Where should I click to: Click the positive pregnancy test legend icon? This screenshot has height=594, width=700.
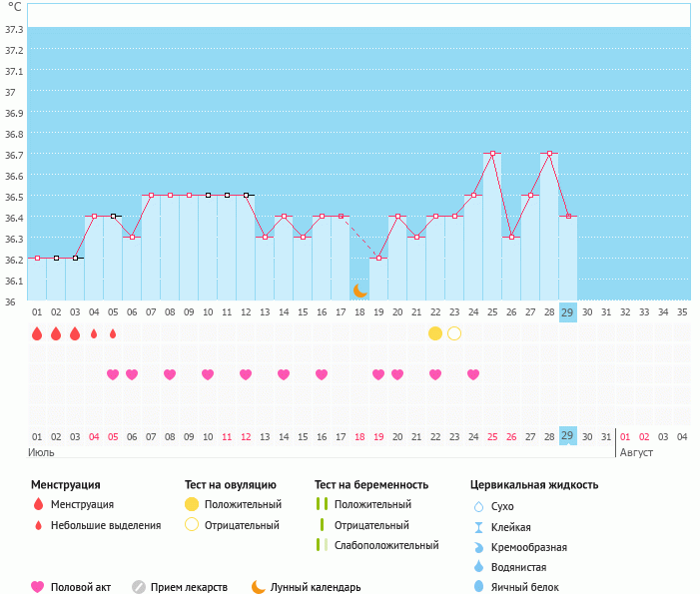point(323,504)
